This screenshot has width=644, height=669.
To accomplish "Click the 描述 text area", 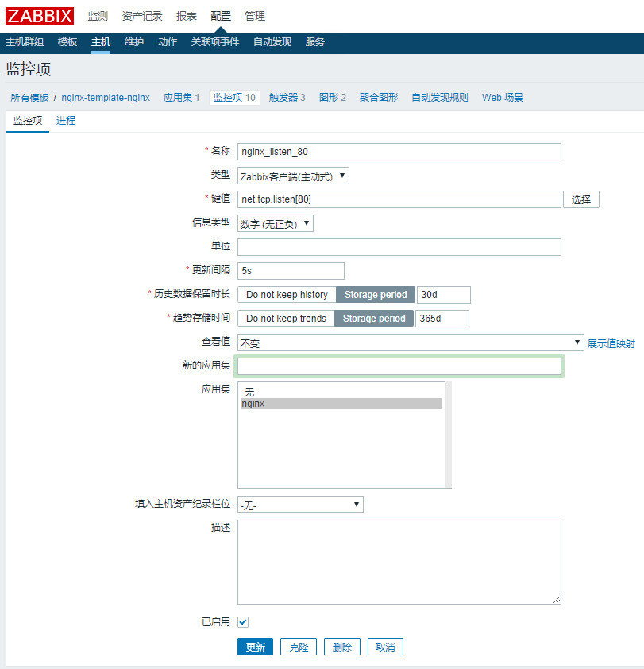I will pos(399,562).
